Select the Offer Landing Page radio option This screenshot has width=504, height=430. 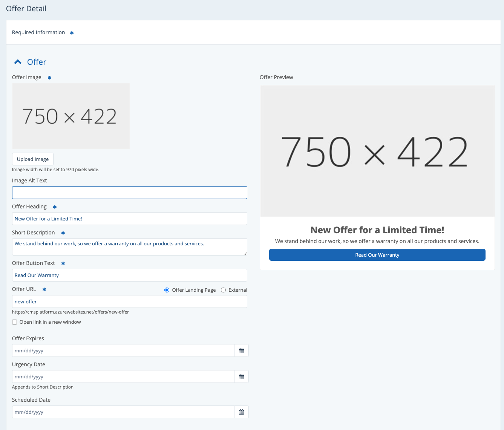coord(167,290)
